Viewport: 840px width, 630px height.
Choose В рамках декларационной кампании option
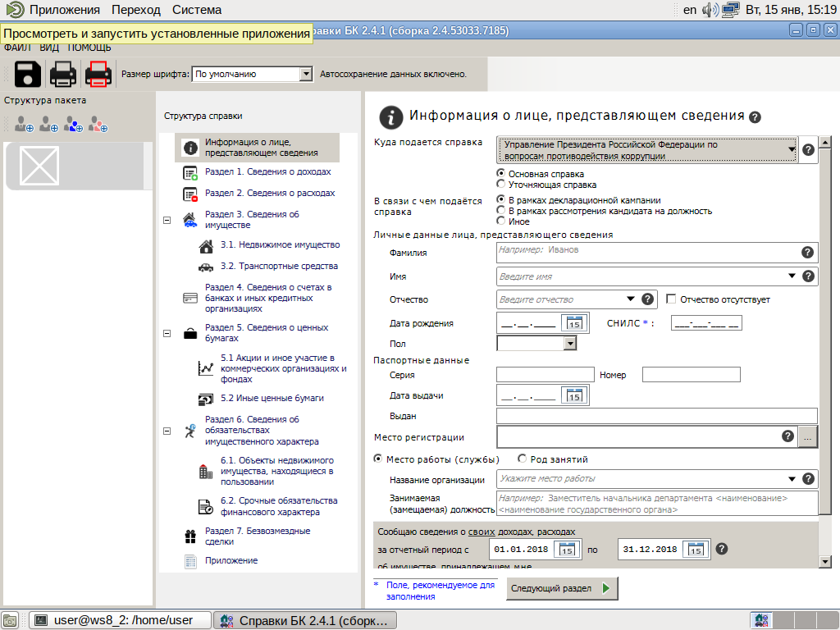coord(501,199)
